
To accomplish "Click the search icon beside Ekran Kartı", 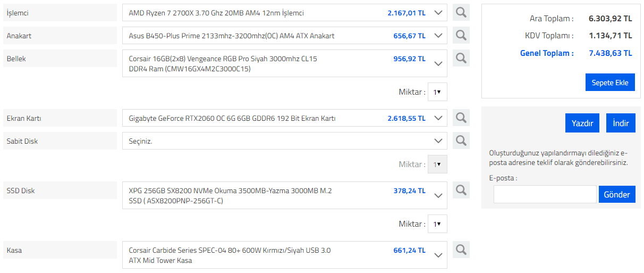I will 461,118.
